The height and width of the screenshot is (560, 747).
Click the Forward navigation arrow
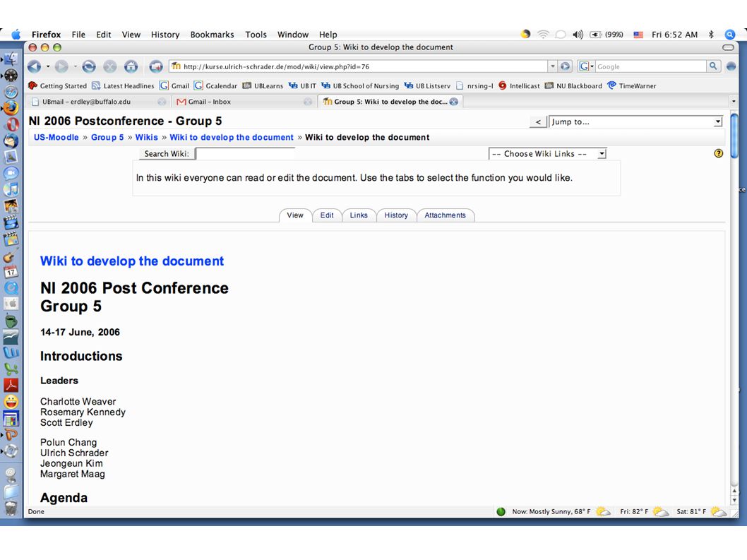click(x=61, y=66)
